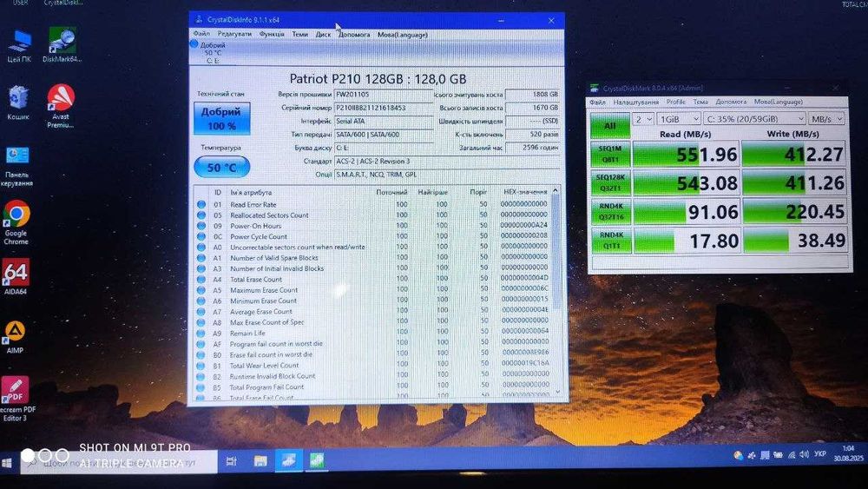868x489 pixels.
Task: Click the green All benchmark button
Action: tap(610, 126)
